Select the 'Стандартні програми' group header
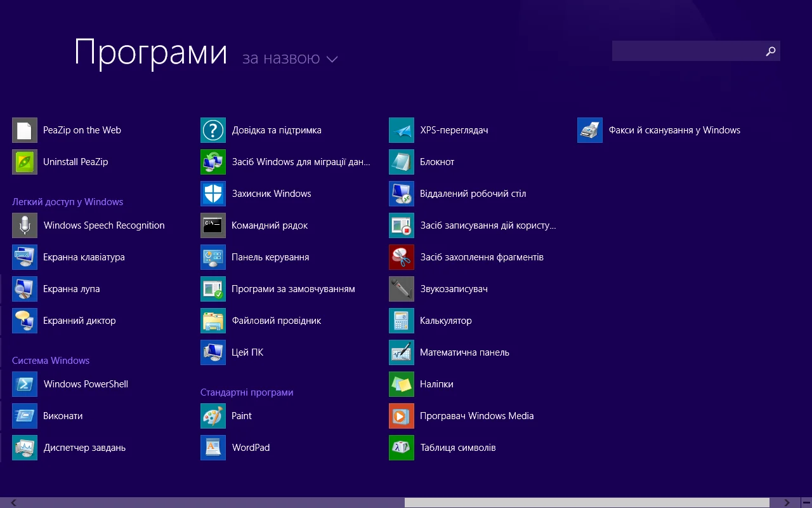Viewport: 812px width, 508px height. 247,392
